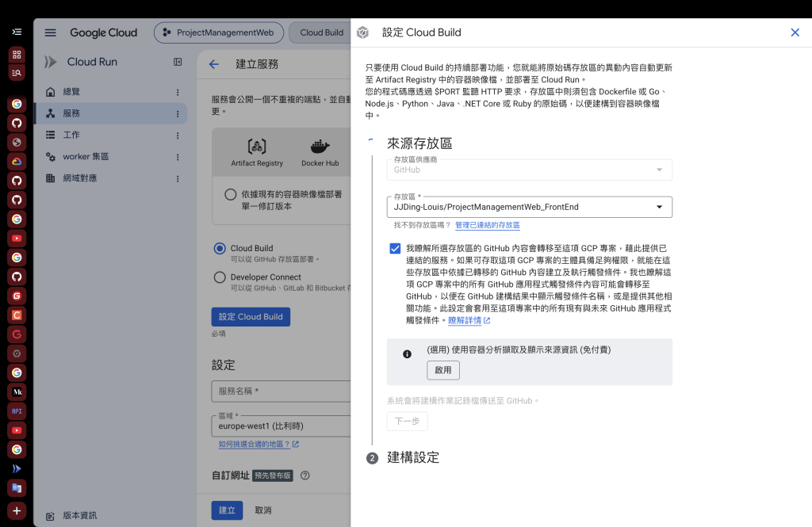Click the Cloud Build chip in top bar

(321, 32)
